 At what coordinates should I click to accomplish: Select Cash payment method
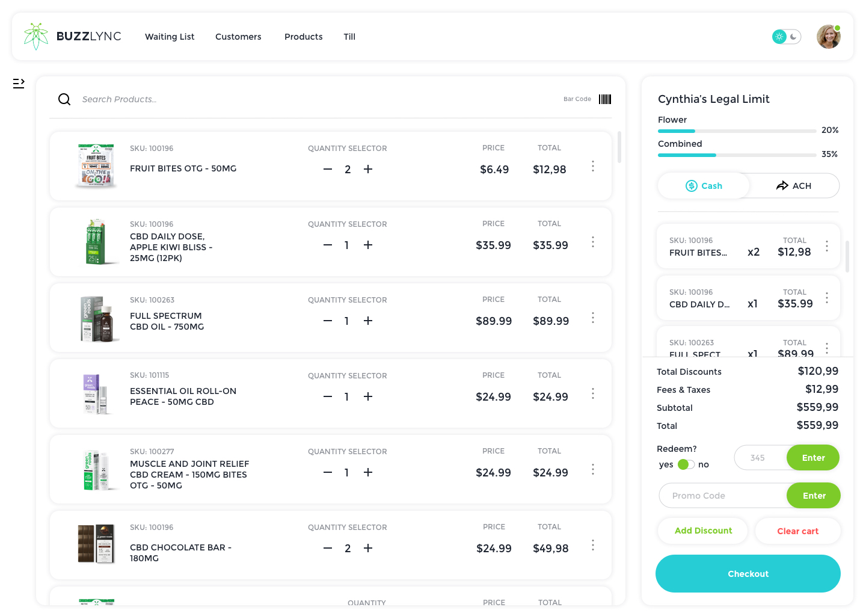pos(704,186)
